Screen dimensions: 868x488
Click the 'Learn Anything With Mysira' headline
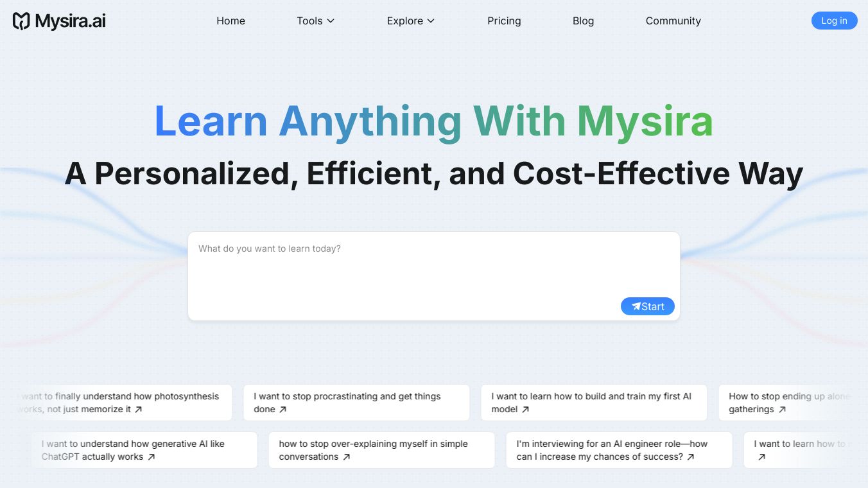[434, 121]
